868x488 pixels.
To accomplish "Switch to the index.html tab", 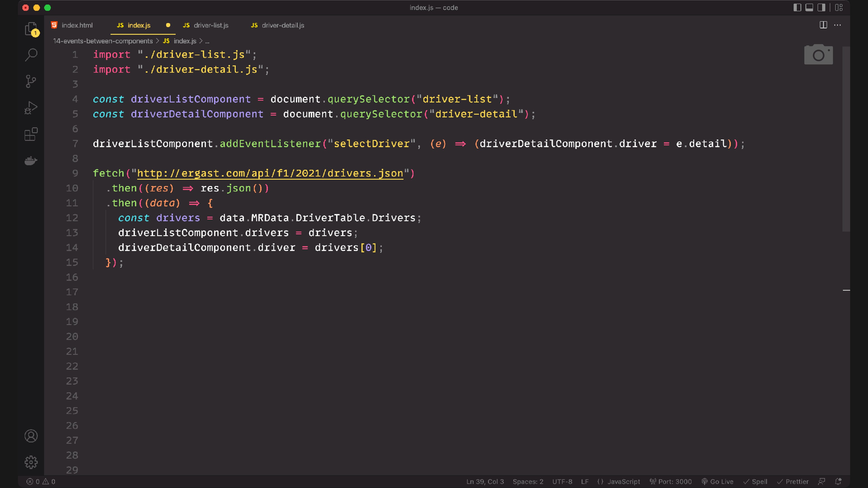I will tap(77, 25).
